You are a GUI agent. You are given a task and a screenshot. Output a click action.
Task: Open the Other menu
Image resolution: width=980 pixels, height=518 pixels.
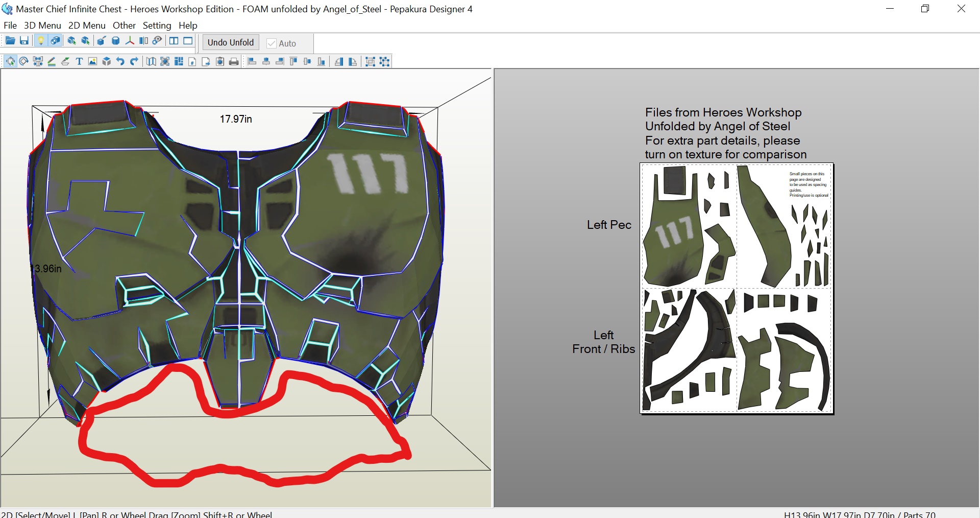[124, 25]
